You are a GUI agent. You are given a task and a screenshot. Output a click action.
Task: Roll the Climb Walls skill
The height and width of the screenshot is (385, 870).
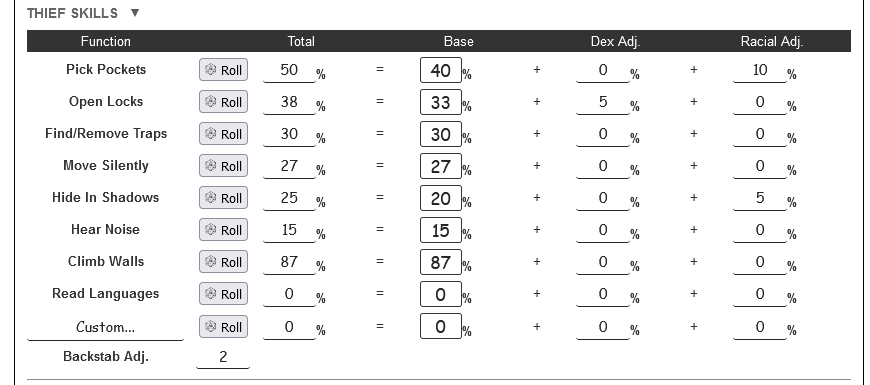click(224, 262)
